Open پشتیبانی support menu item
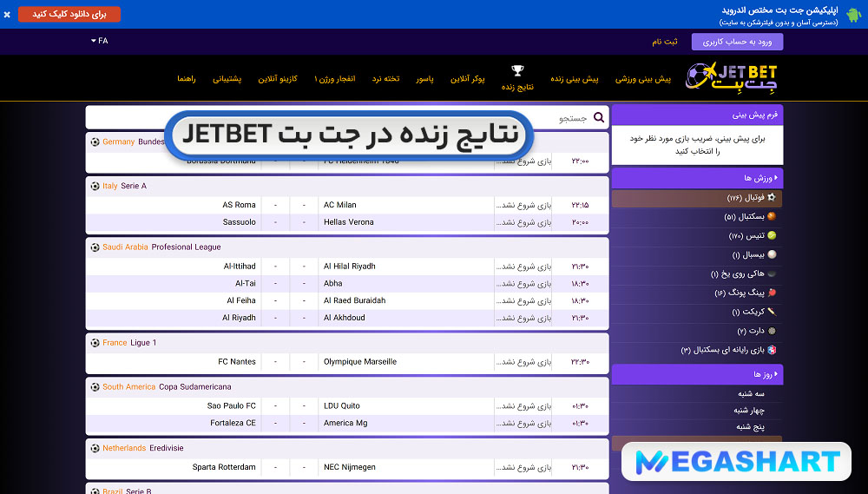The height and width of the screenshot is (494, 868). [x=227, y=79]
